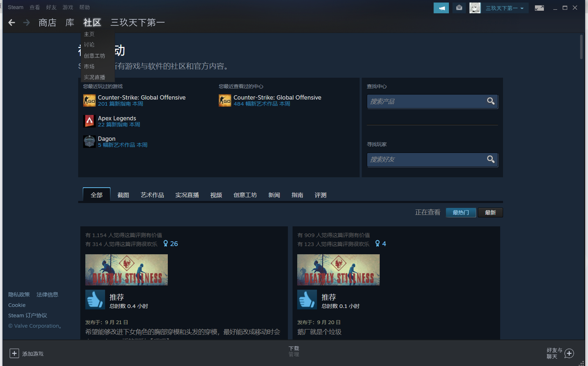The image size is (588, 366).
Task: Open 484 幅新艺术作品 本周 link
Action: click(x=262, y=104)
